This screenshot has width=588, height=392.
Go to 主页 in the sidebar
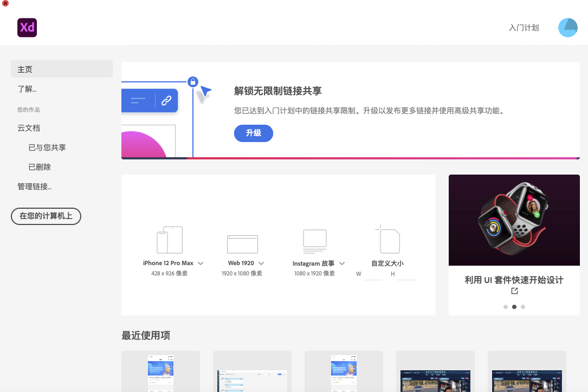(x=62, y=69)
